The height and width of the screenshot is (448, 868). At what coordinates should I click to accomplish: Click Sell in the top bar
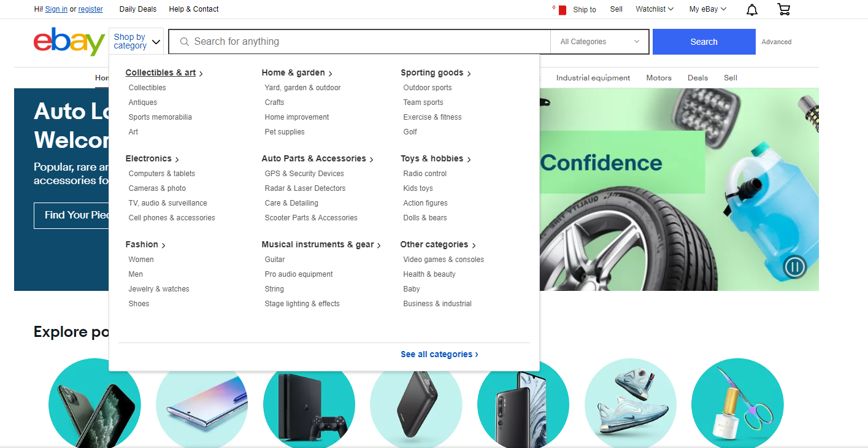(x=616, y=9)
